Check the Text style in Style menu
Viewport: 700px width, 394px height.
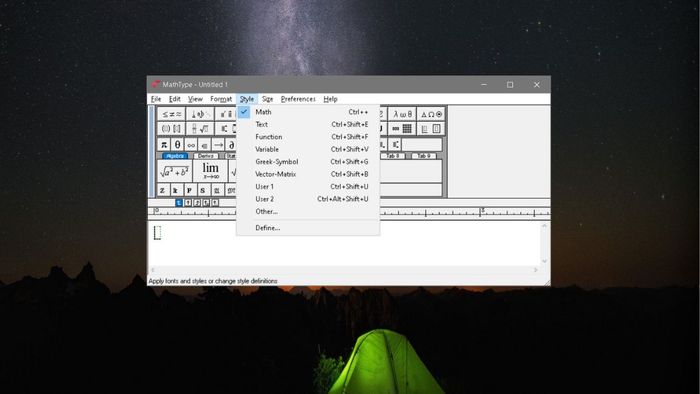(308, 124)
